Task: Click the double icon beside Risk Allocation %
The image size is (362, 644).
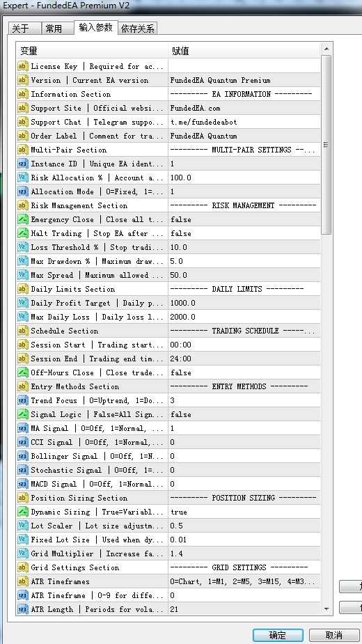Action: pyautogui.click(x=23, y=178)
